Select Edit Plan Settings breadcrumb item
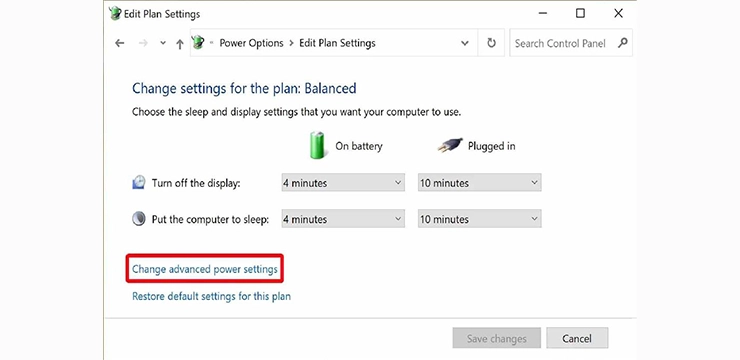Image resolution: width=740 pixels, height=360 pixels. [337, 43]
